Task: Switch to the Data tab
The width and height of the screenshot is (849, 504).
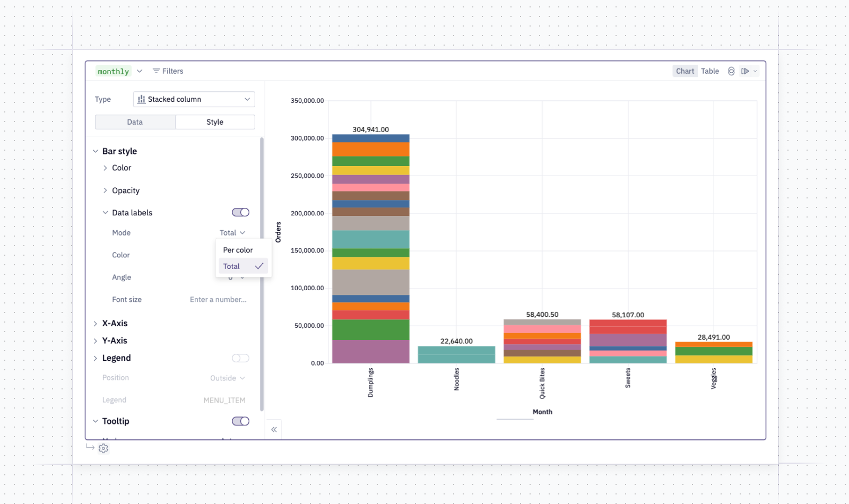Action: pos(135,122)
